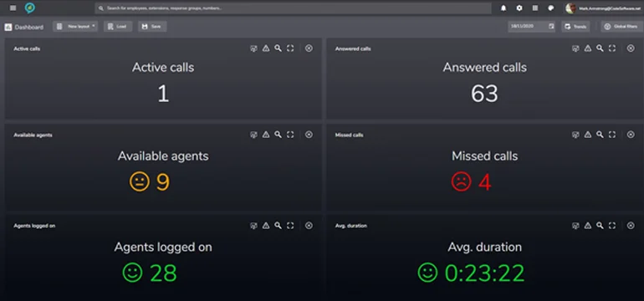
Task: Click the search box for employees and extensions
Action: click(293, 8)
